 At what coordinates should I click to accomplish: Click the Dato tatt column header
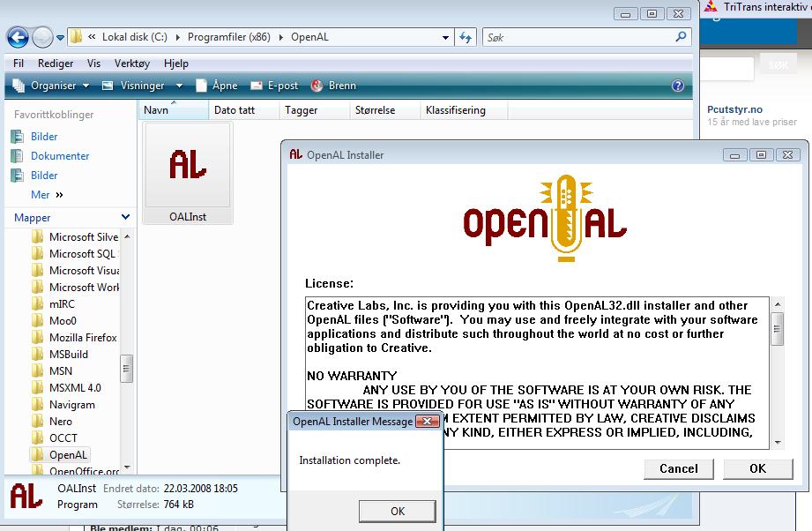244,110
